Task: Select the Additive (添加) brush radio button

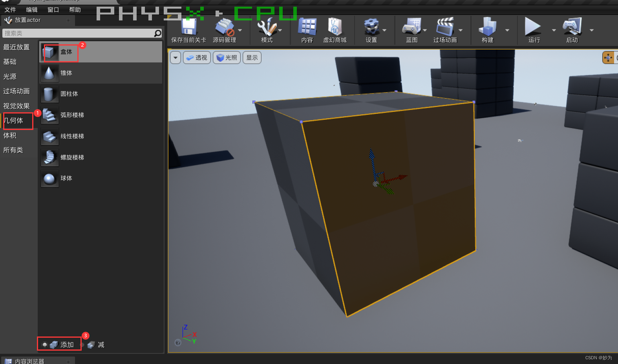Action: click(45, 345)
